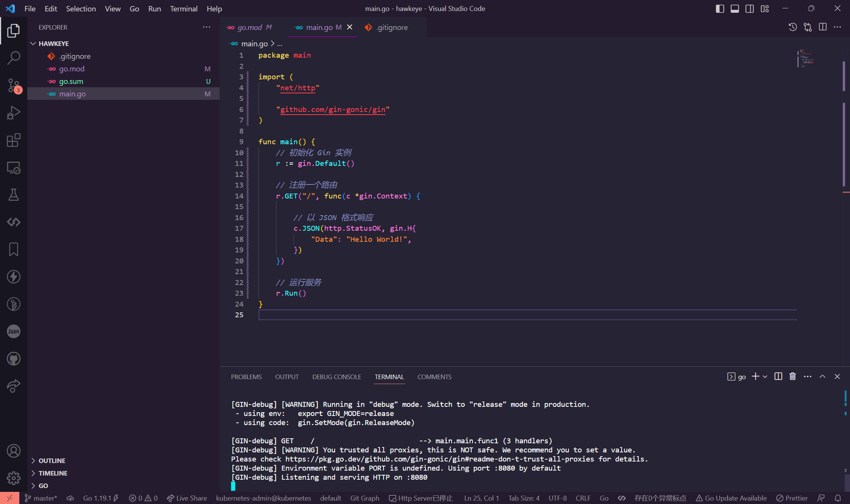Image resolution: width=850 pixels, height=504 pixels.
Task: Open the Bookmarks view
Action: pos(14,249)
